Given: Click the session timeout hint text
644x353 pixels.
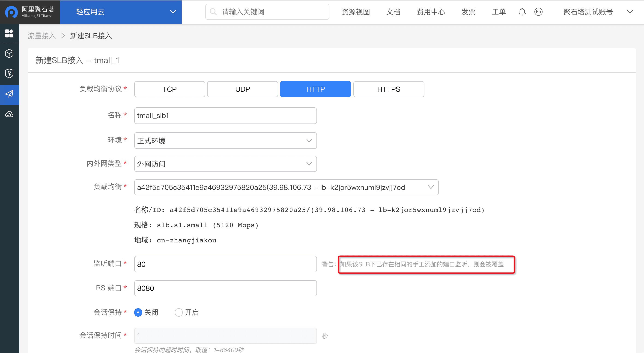Looking at the screenshot, I should tap(189, 350).
